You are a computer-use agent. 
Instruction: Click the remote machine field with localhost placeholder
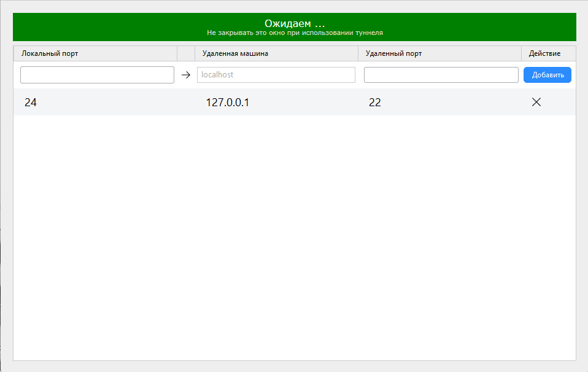coord(276,75)
